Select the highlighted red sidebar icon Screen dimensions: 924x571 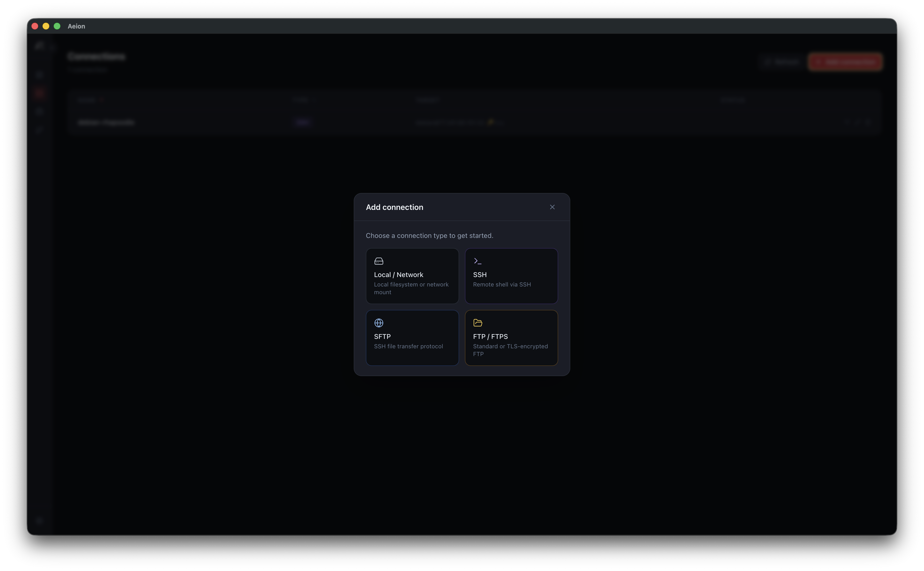(x=39, y=93)
